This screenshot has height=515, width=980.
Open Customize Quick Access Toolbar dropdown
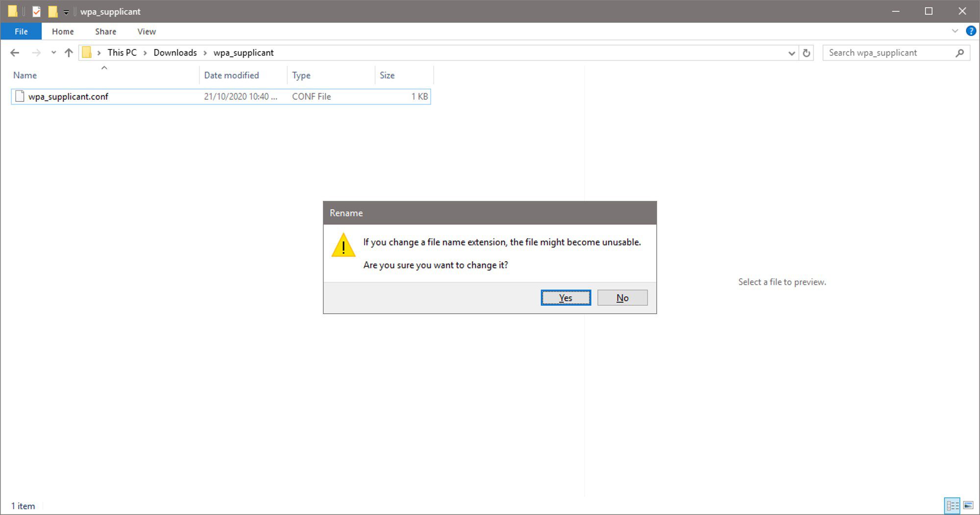66,12
